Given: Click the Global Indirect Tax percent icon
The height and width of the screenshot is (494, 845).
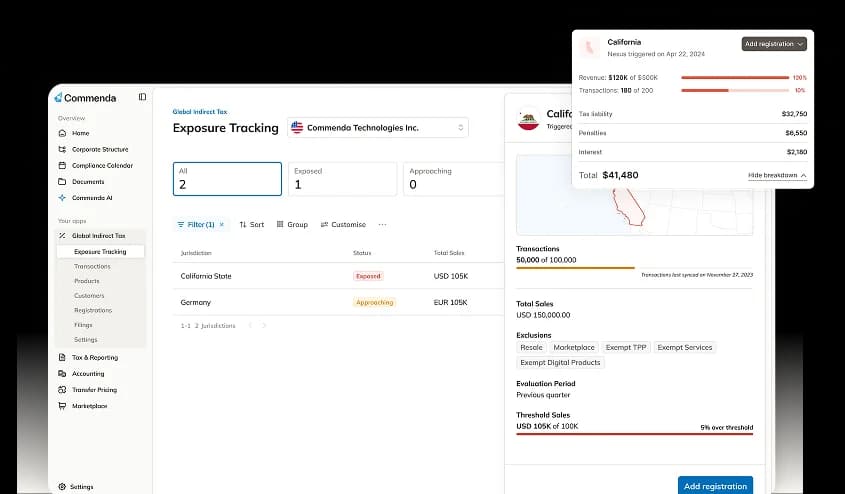Looking at the screenshot, I should [62, 235].
